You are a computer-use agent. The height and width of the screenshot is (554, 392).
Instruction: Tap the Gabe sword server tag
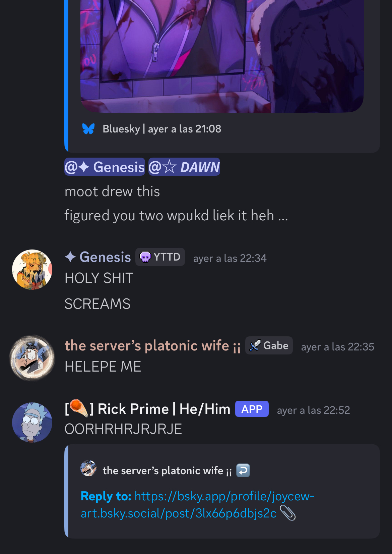pos(269,345)
